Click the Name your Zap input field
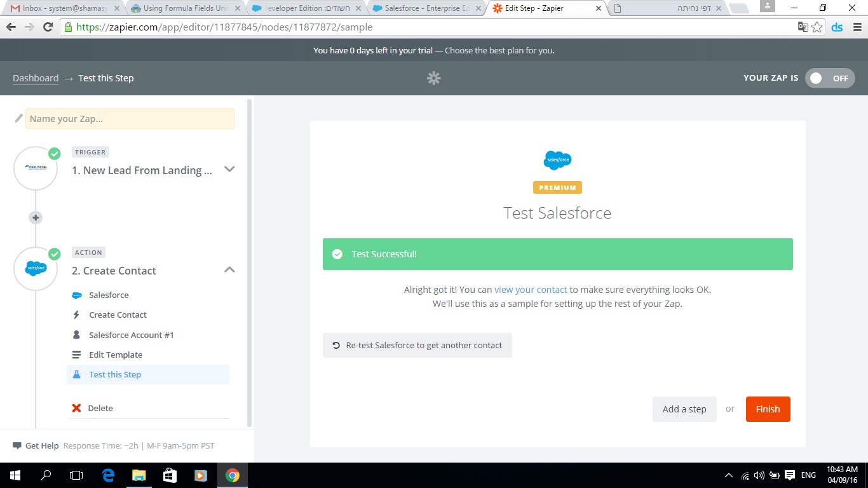This screenshot has height=488, width=868. (x=130, y=119)
